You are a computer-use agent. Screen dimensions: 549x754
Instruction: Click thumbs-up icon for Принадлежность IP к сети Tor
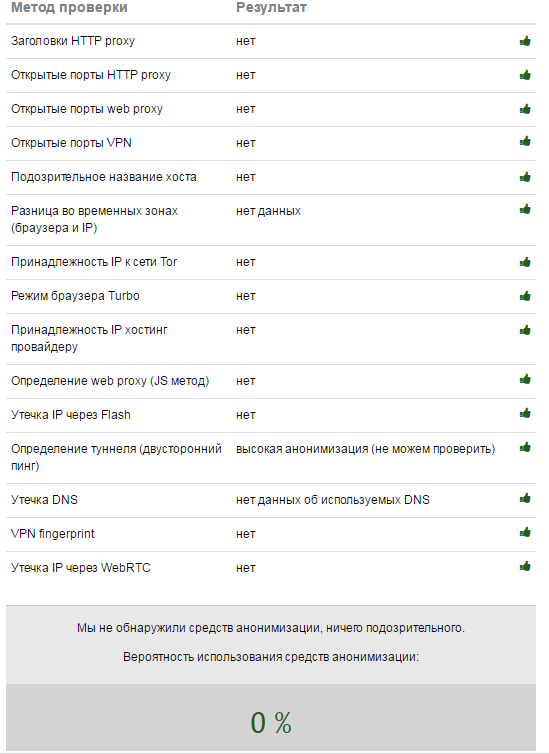[525, 262]
